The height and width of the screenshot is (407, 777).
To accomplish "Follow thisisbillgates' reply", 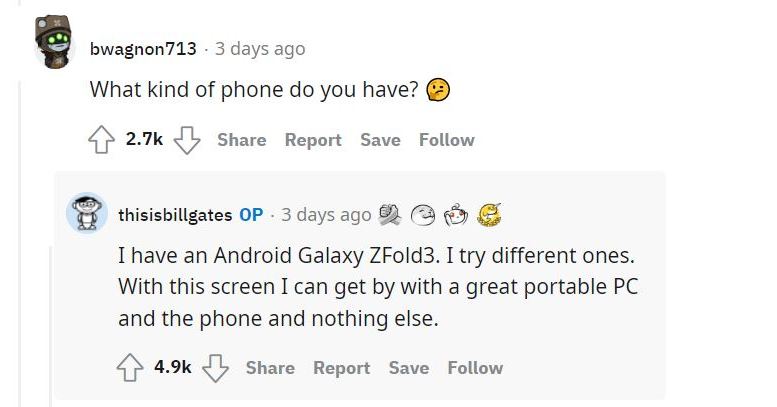I will coord(475,368).
